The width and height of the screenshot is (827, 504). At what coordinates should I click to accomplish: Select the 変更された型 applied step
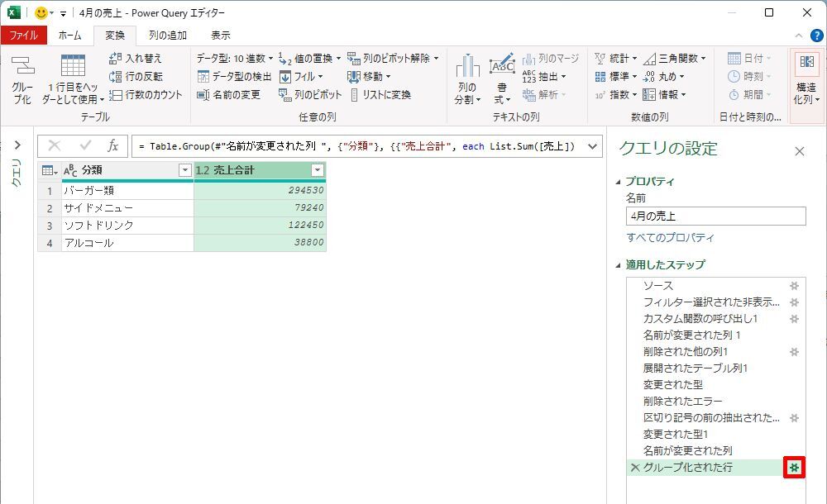(x=672, y=385)
